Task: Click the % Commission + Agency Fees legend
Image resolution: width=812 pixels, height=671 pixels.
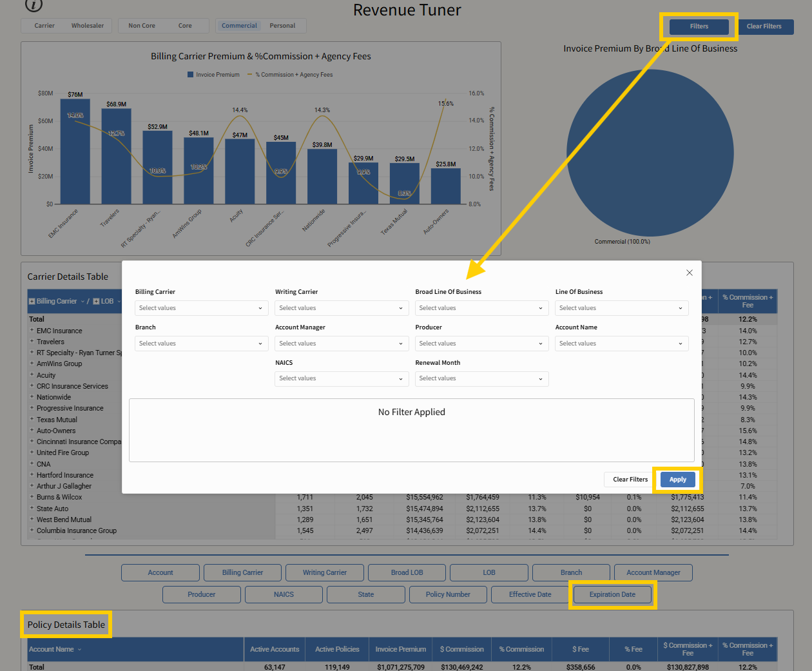Action: [x=290, y=75]
